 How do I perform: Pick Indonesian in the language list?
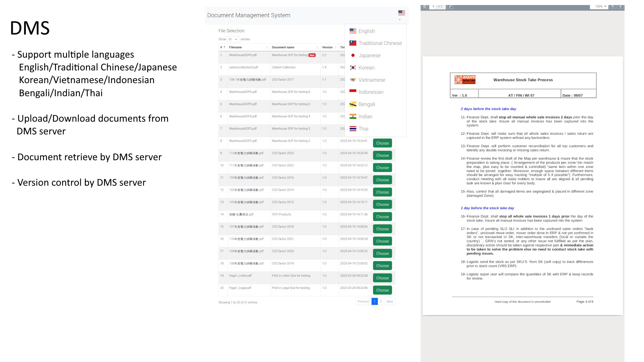(x=371, y=92)
